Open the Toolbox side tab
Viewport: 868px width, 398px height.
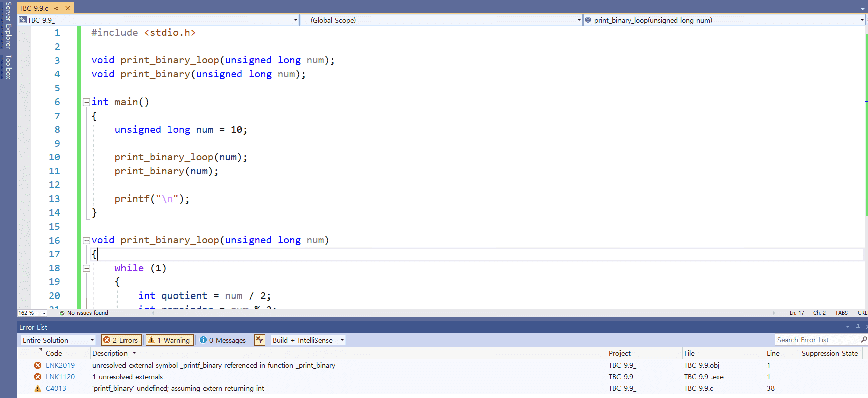click(8, 67)
